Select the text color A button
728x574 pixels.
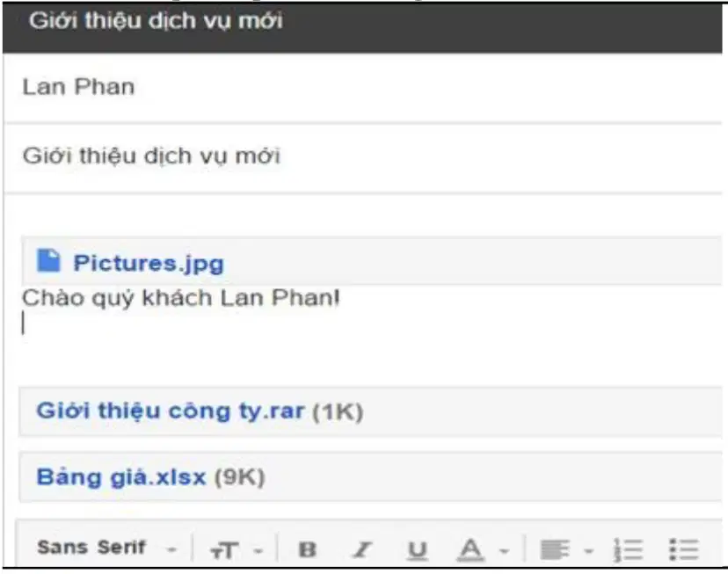(x=470, y=550)
